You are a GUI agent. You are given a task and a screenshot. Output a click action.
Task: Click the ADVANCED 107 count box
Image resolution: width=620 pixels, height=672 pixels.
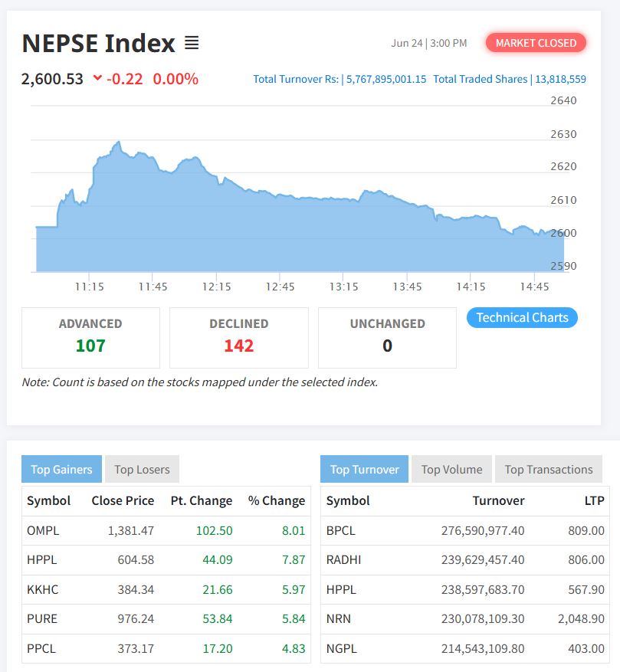click(x=90, y=337)
